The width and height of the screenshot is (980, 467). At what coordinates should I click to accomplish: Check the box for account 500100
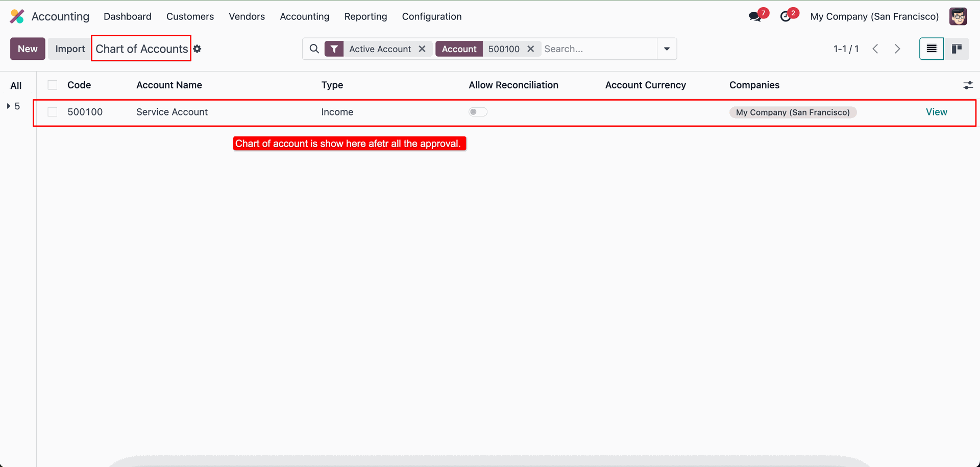[x=53, y=112]
